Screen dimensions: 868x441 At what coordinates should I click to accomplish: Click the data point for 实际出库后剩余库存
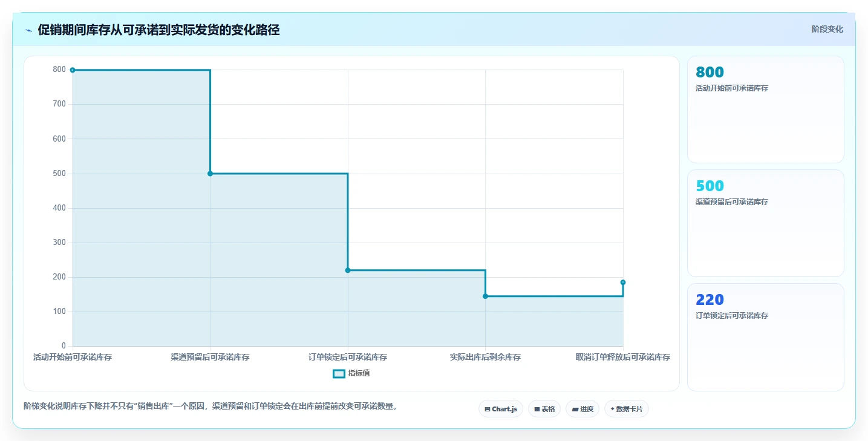[x=485, y=296]
